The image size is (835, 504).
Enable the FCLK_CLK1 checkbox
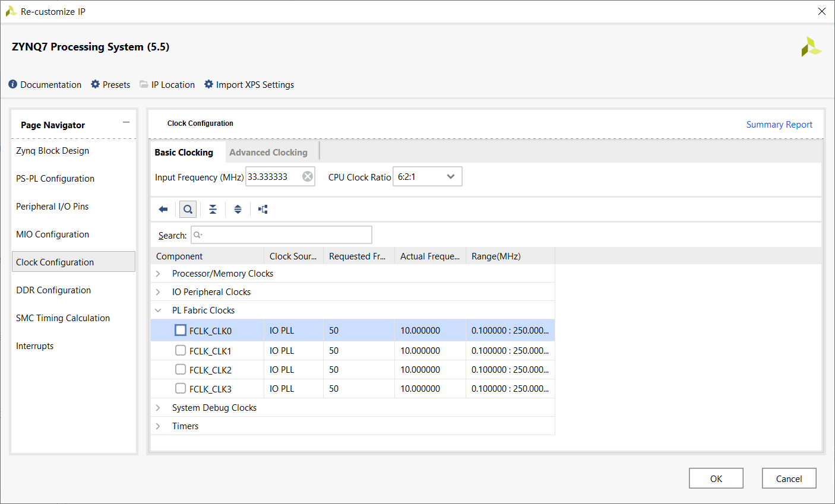(181, 350)
